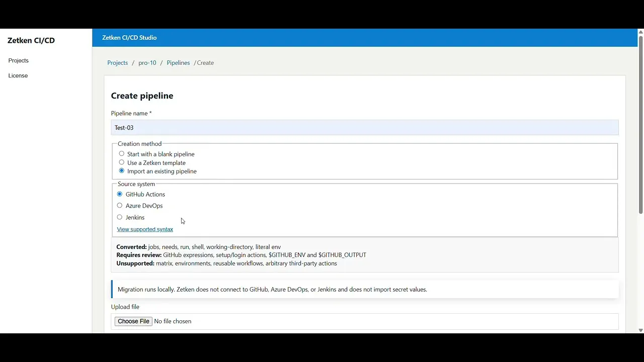The height and width of the screenshot is (362, 644).
Task: Click the 'Upload file' label
Action: coord(125,307)
